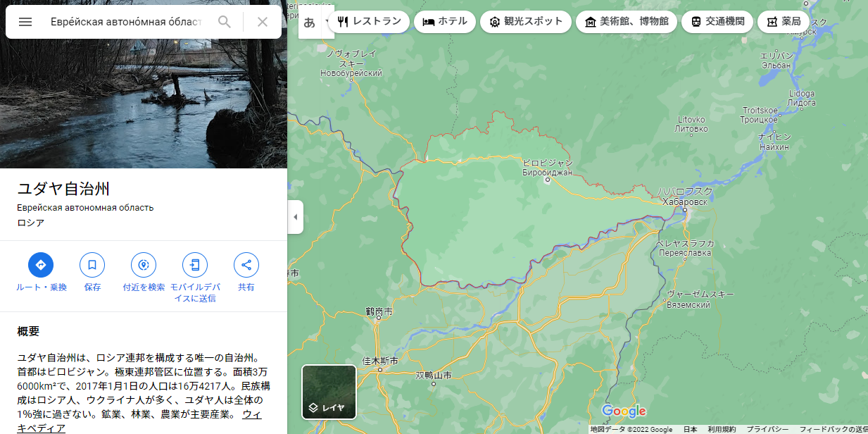Open the 利用規約 terms link
868x434 pixels.
[x=722, y=429]
